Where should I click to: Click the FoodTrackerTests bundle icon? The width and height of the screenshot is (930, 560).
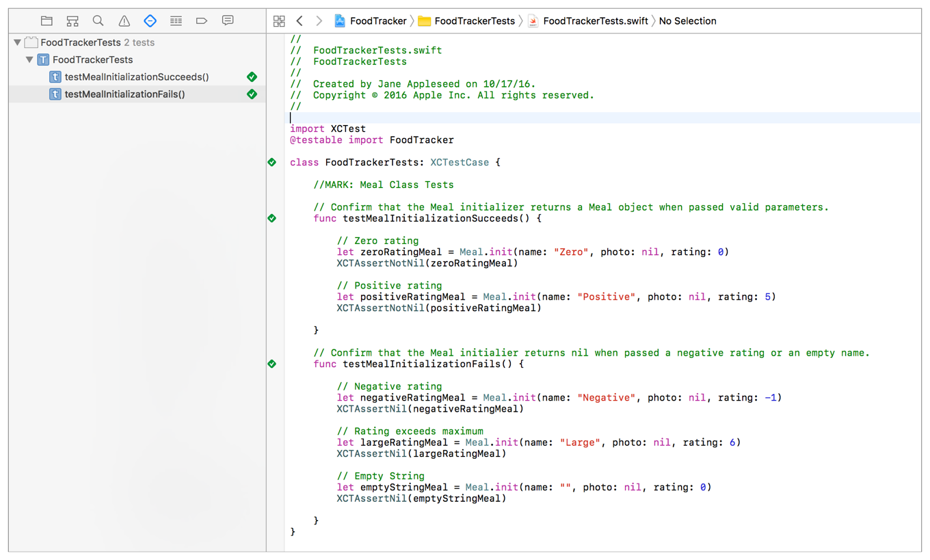(x=31, y=42)
